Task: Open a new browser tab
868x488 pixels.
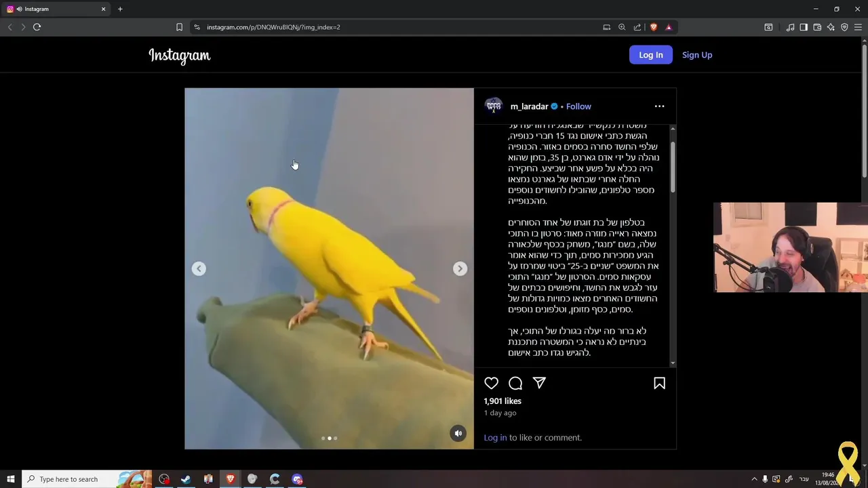Action: click(120, 9)
